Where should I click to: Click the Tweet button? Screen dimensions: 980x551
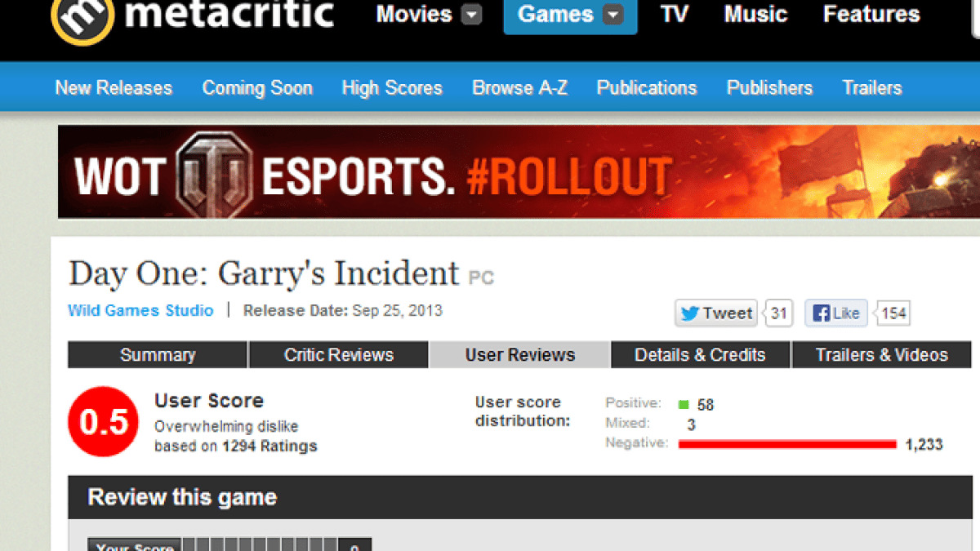(716, 313)
